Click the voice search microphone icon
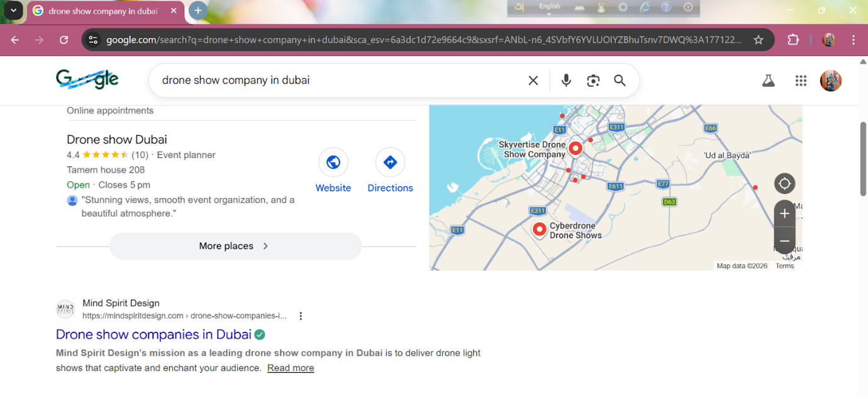 566,81
